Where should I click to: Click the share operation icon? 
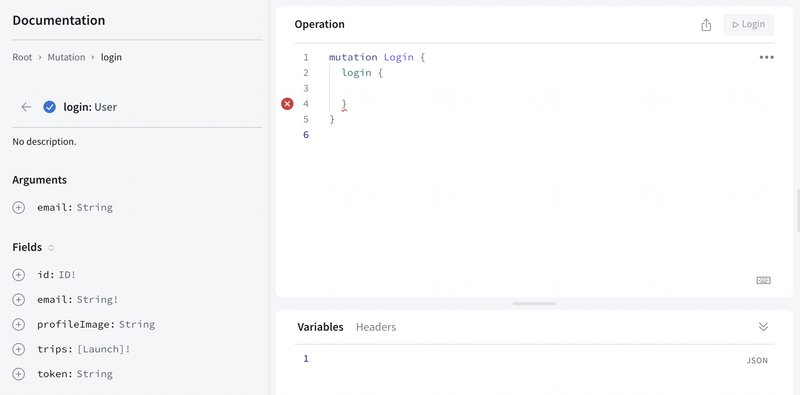point(706,24)
